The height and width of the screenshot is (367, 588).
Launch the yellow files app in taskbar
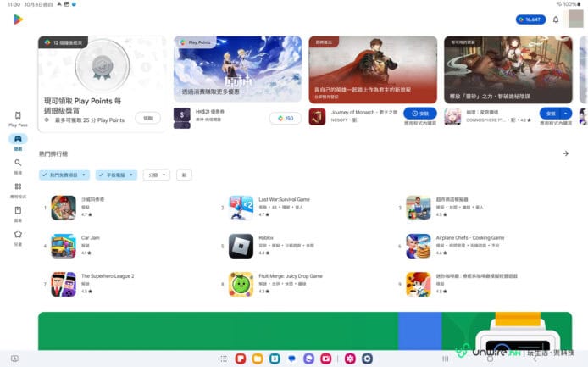point(258,359)
